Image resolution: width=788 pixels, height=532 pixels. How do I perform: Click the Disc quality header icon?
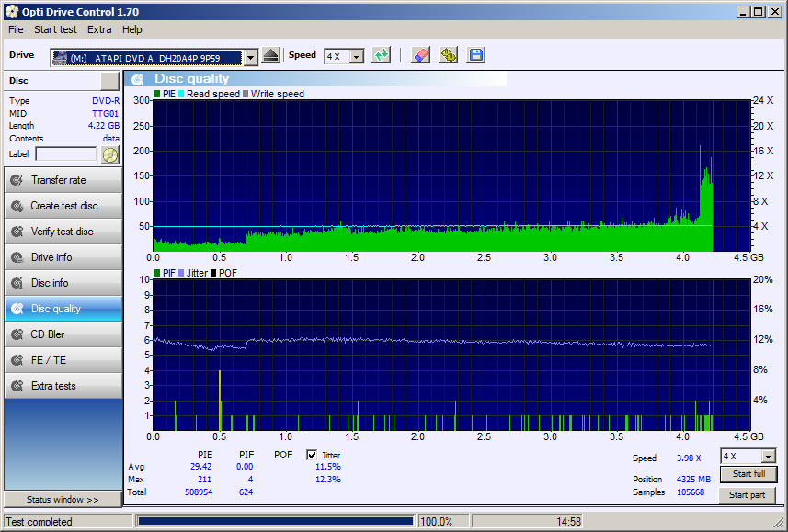coord(138,79)
